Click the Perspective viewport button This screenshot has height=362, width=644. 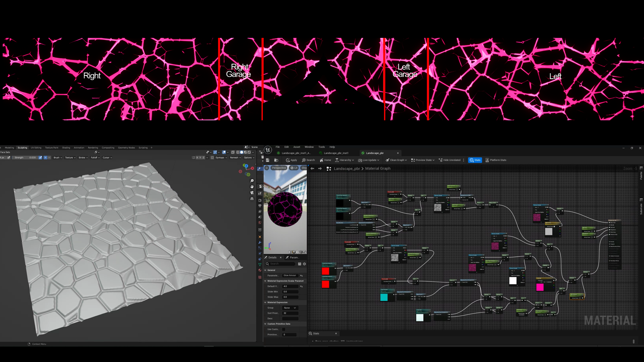(278, 168)
